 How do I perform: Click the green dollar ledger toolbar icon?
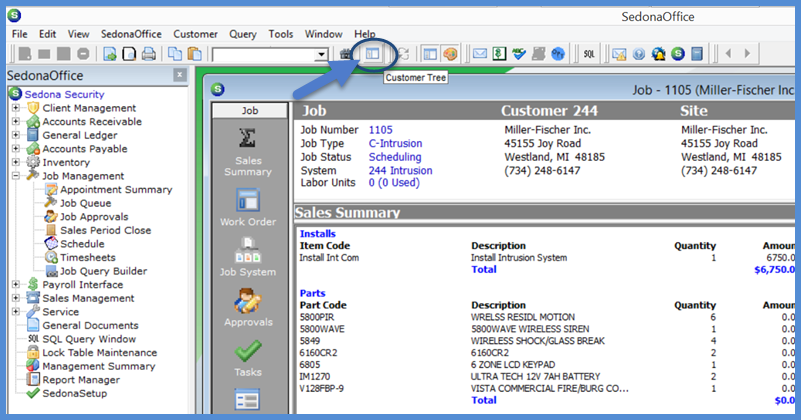click(x=499, y=54)
